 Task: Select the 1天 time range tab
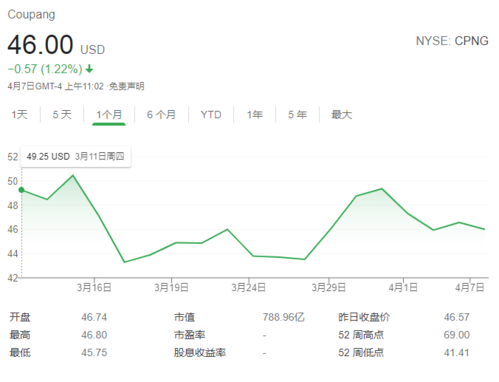point(19,115)
